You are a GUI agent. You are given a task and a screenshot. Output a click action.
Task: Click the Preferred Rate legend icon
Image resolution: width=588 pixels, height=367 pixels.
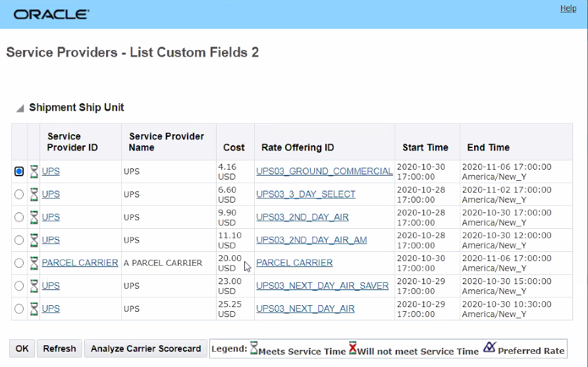click(489, 348)
